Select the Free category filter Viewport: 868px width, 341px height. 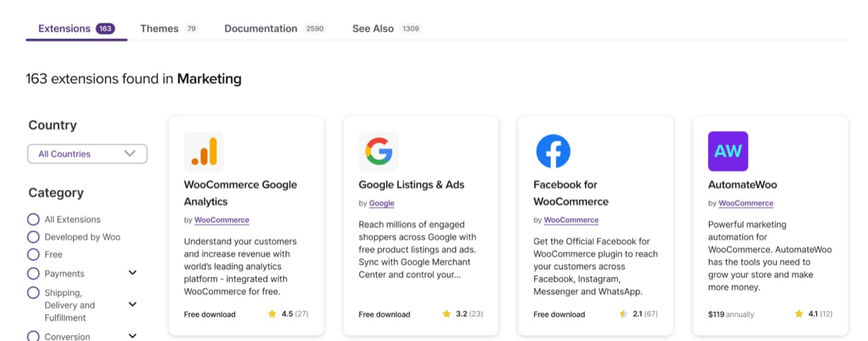pos(33,255)
